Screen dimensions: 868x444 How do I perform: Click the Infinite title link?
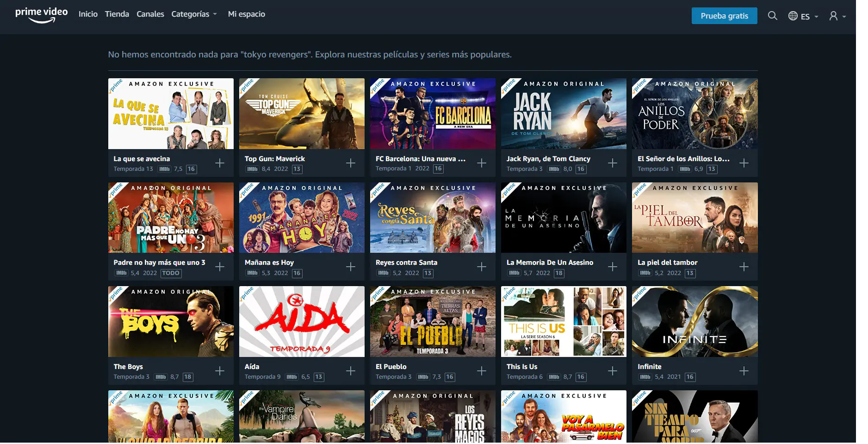point(650,367)
